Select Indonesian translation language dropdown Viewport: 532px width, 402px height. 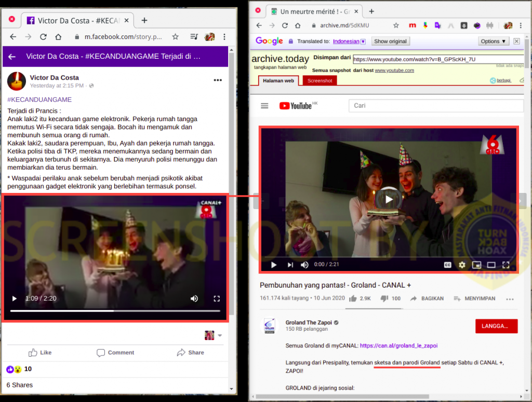click(x=349, y=42)
